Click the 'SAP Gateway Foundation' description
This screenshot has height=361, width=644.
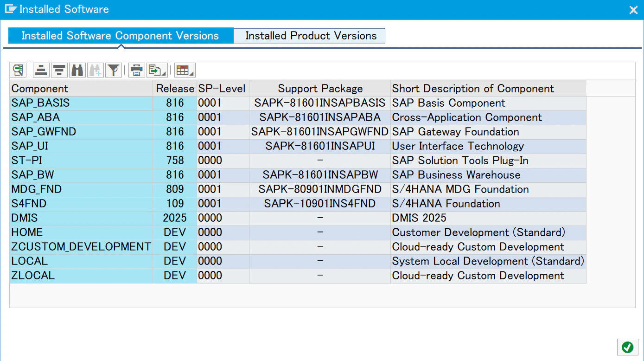click(x=488, y=132)
